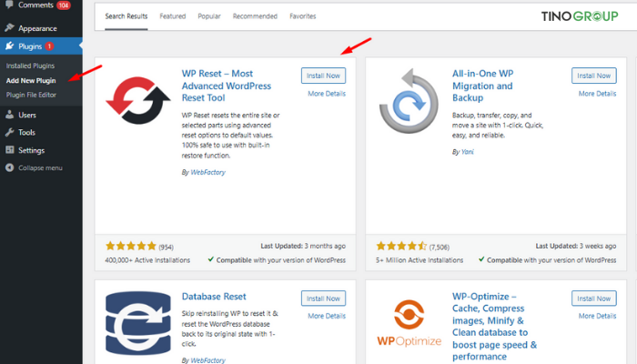View More Details for Database Reset

[327, 316]
